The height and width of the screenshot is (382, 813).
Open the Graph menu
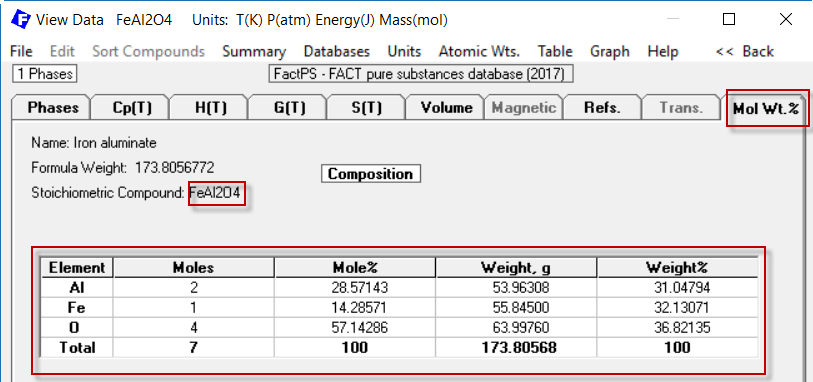(x=610, y=51)
